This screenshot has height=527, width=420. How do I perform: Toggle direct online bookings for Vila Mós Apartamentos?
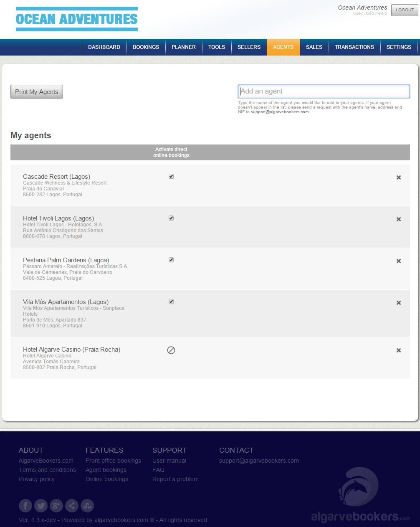tap(171, 302)
